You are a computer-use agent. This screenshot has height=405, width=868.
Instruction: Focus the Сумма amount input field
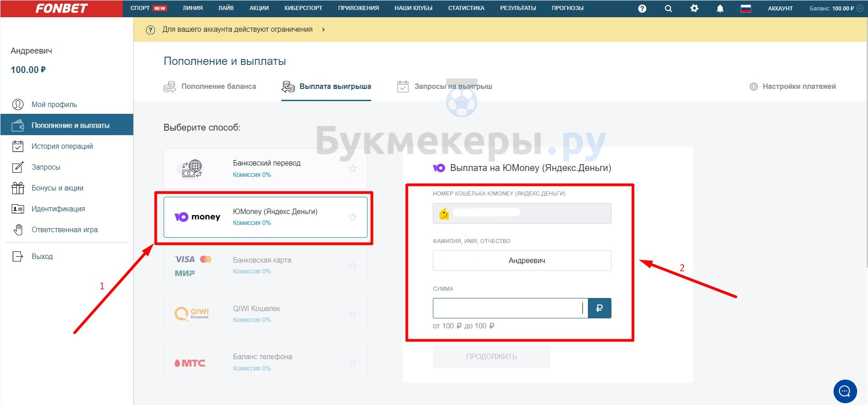[510, 308]
